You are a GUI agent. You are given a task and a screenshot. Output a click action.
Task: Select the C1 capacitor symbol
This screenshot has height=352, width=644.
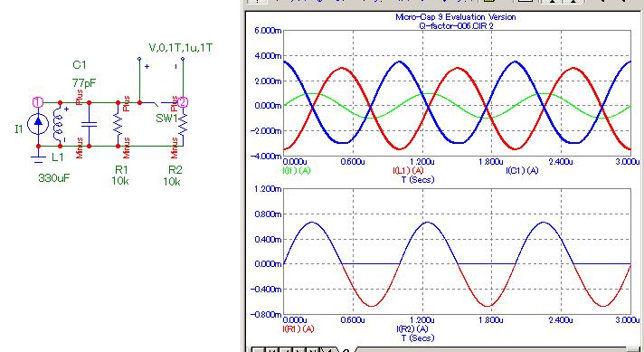pos(90,124)
